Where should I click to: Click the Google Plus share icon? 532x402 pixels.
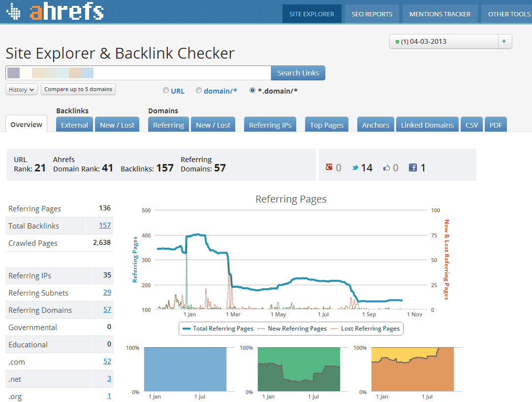point(329,167)
